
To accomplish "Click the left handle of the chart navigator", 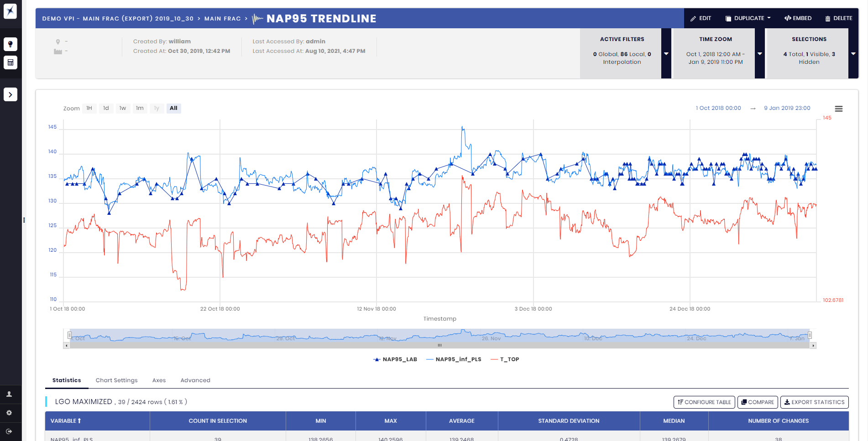I will click(x=69, y=335).
